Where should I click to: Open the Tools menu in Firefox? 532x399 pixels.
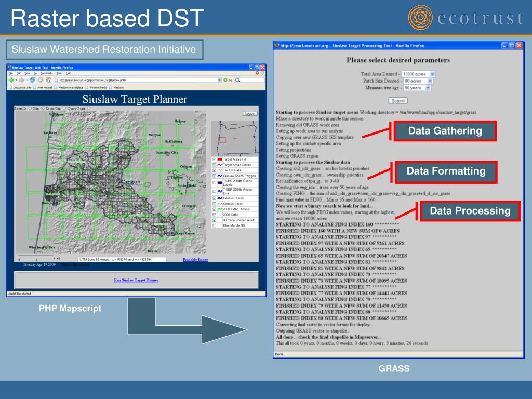point(59,73)
